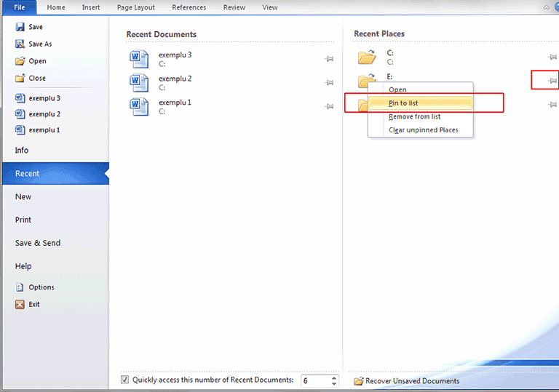Toggle the Quickly access Recent Documents checkbox

pyautogui.click(x=125, y=380)
